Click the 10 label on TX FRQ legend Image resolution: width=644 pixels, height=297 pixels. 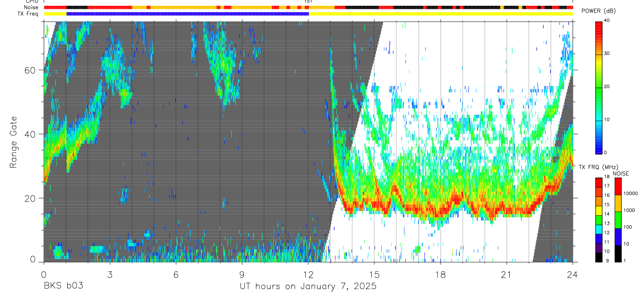point(607,251)
